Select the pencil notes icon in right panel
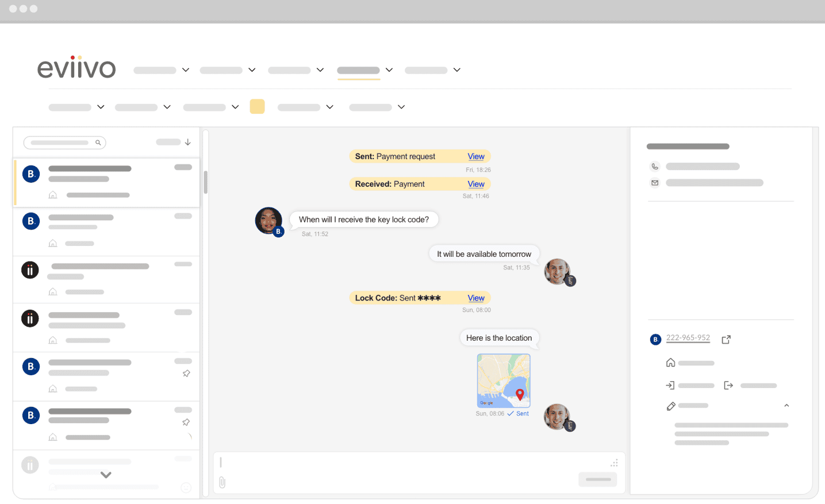825x504 pixels. pos(670,406)
